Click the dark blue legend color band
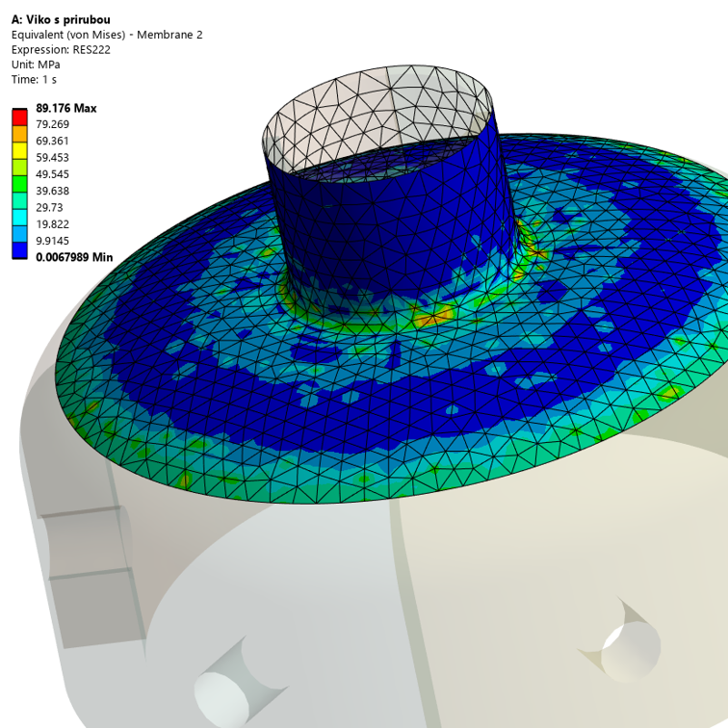Image resolution: width=728 pixels, height=728 pixels. tap(19, 250)
